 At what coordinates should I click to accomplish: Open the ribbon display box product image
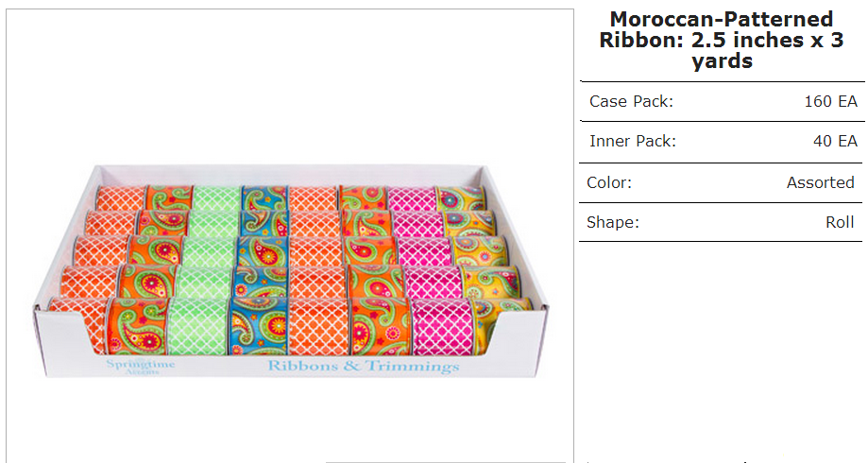pyautogui.click(x=290, y=271)
